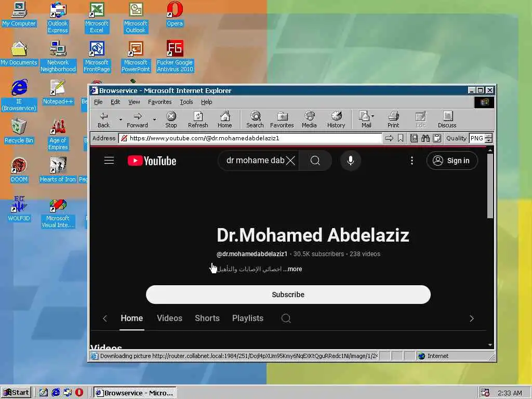Screen dimensions: 532x399
Task: Click the right chevron of channel tabs
Action: (x=471, y=318)
